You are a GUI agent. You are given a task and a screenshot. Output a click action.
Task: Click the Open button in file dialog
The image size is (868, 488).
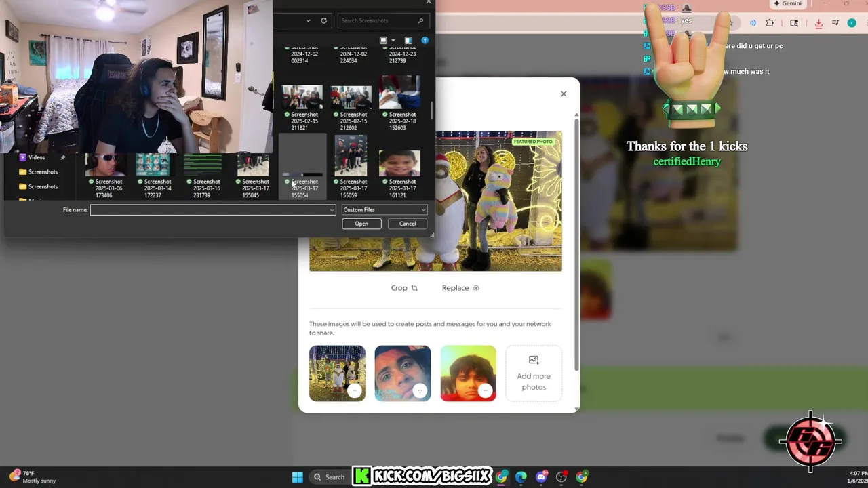tap(361, 224)
